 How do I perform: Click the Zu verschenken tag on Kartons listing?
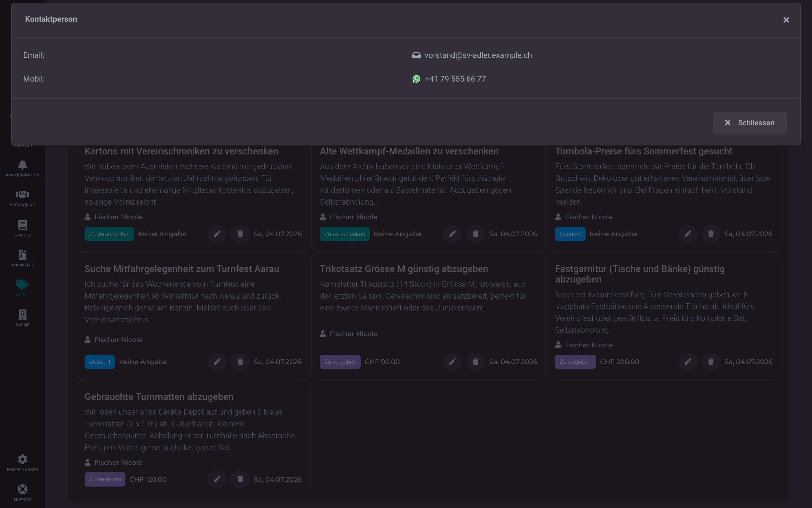click(109, 234)
